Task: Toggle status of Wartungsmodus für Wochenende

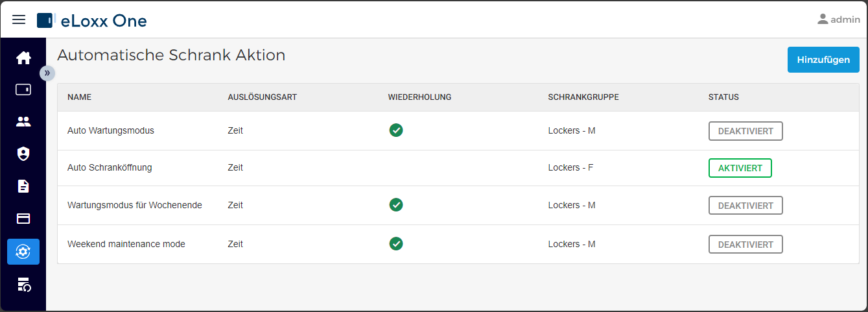Action: (745, 206)
